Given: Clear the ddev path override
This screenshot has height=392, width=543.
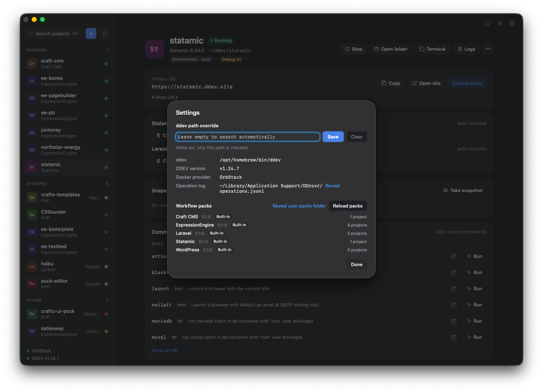Looking at the screenshot, I should (x=357, y=137).
